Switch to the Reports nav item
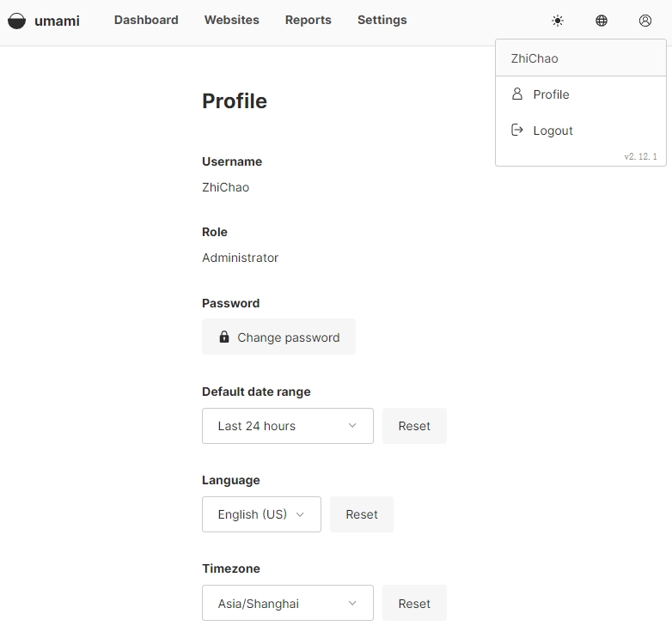This screenshot has width=672, height=638. click(x=308, y=20)
